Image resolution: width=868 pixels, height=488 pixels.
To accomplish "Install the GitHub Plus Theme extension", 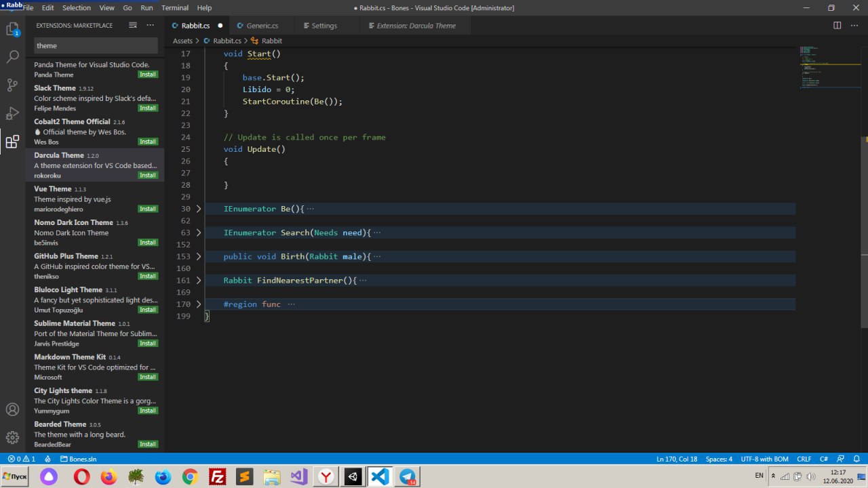I will click(148, 276).
